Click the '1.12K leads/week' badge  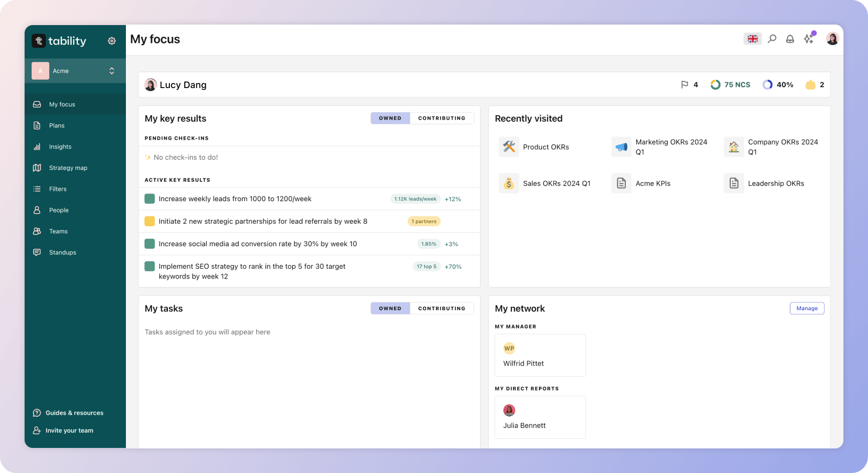415,199
